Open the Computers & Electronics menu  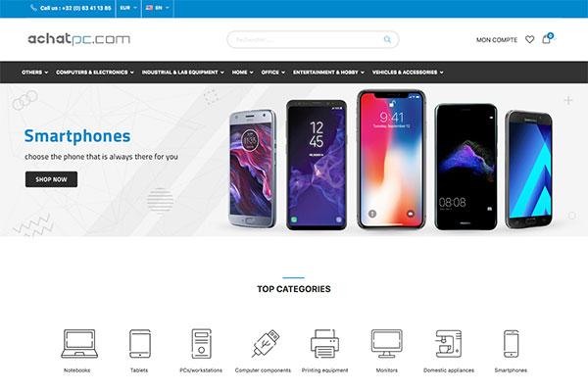point(95,72)
